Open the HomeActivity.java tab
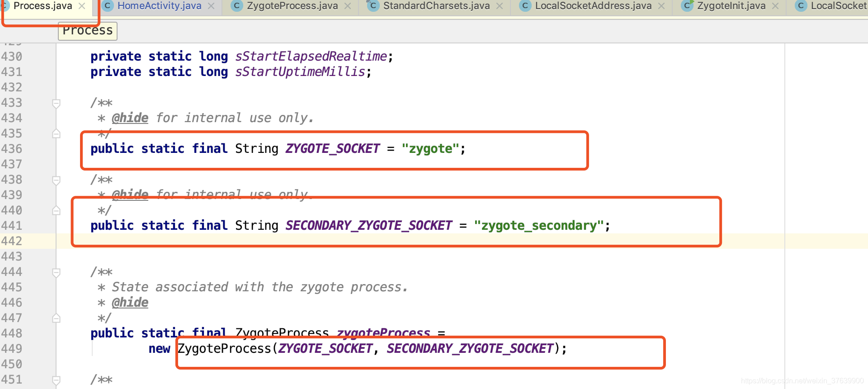 pyautogui.click(x=159, y=6)
